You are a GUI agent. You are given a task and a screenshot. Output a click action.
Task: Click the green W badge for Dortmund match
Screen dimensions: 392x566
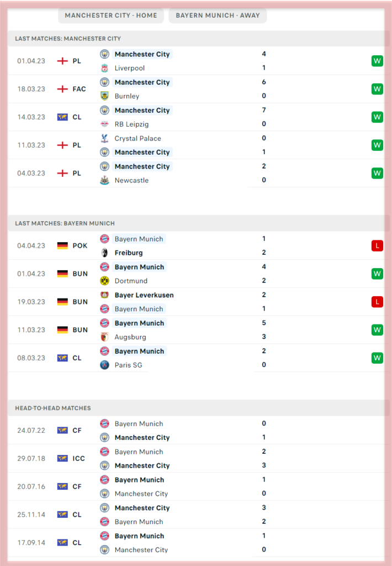pos(377,274)
